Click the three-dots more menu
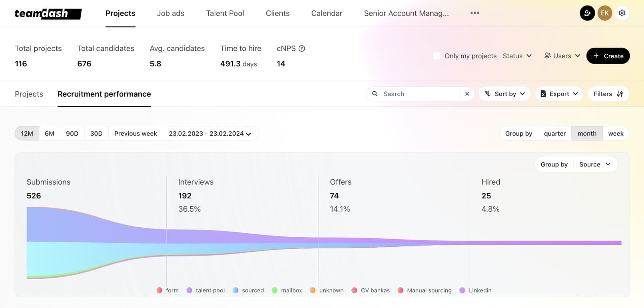The height and width of the screenshot is (308, 644). click(475, 13)
